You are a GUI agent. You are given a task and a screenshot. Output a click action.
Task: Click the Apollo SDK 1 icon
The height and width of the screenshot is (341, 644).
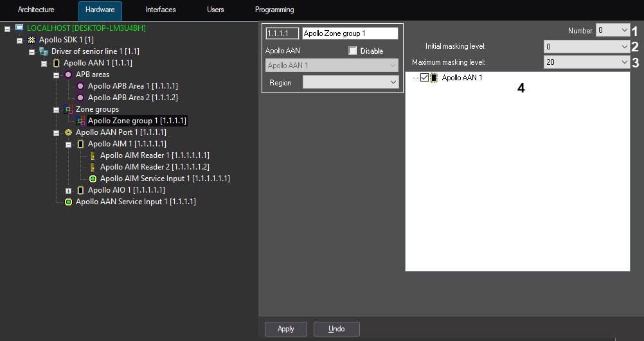pyautogui.click(x=31, y=40)
